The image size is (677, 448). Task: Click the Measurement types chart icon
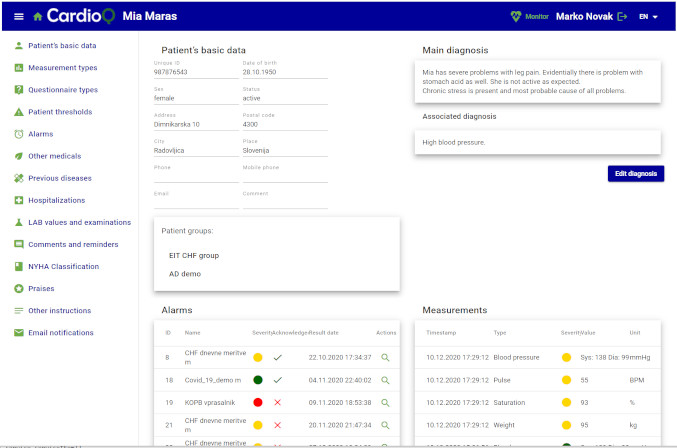(x=19, y=68)
